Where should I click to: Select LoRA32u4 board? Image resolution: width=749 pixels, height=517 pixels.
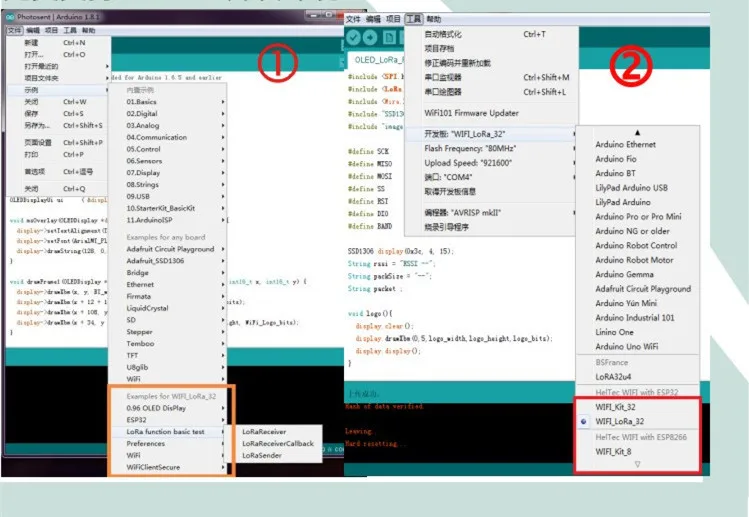click(638, 377)
